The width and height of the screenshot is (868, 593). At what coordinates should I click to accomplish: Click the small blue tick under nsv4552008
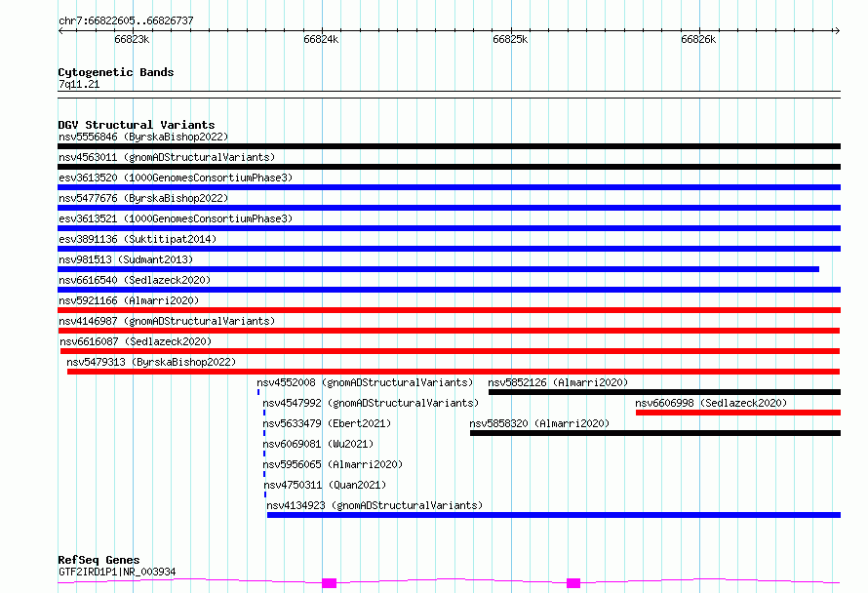[258, 392]
